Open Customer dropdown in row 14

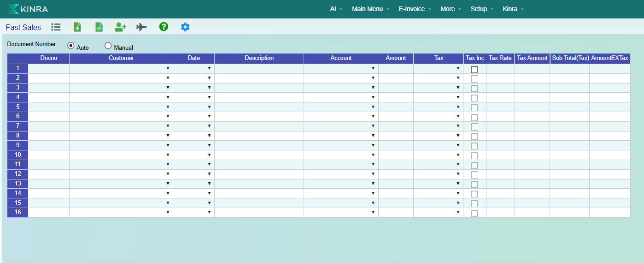(168, 193)
